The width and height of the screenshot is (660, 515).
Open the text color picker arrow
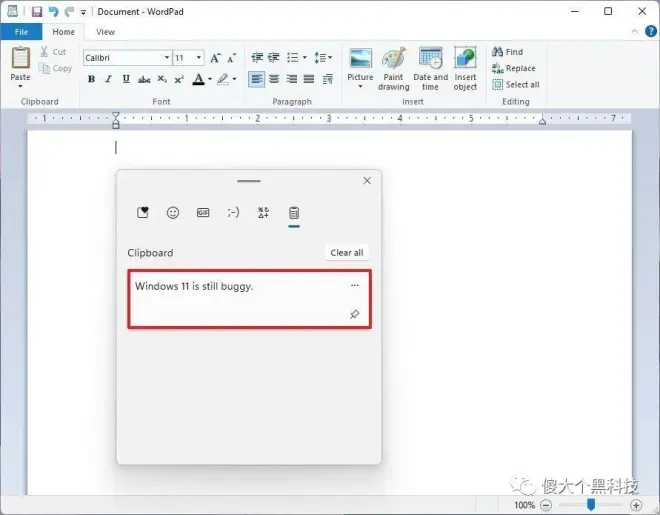210,79
